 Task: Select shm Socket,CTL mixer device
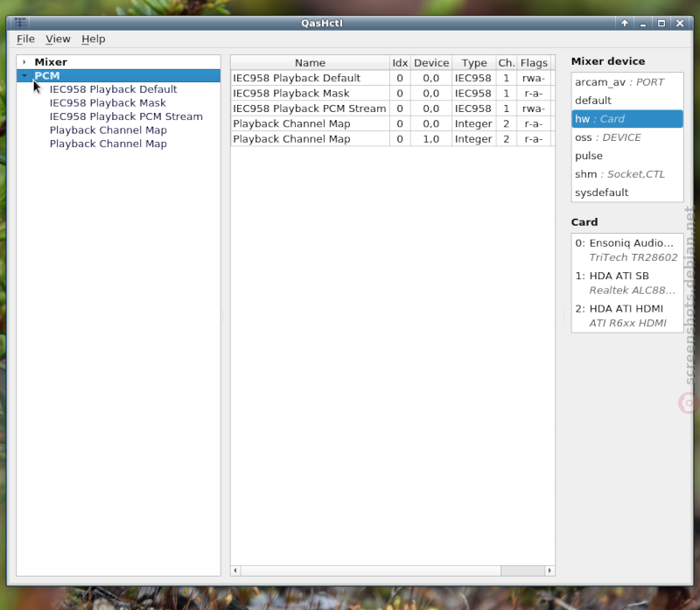click(x=627, y=174)
